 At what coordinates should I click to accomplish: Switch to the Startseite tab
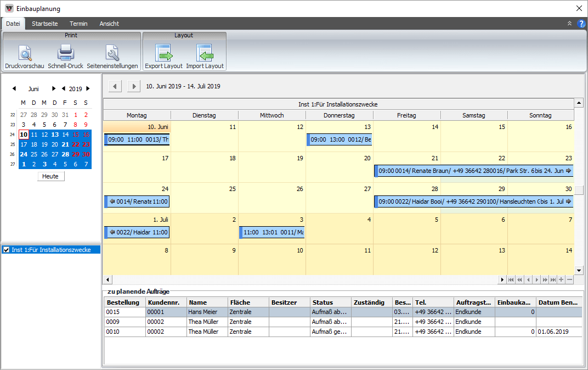coord(44,24)
